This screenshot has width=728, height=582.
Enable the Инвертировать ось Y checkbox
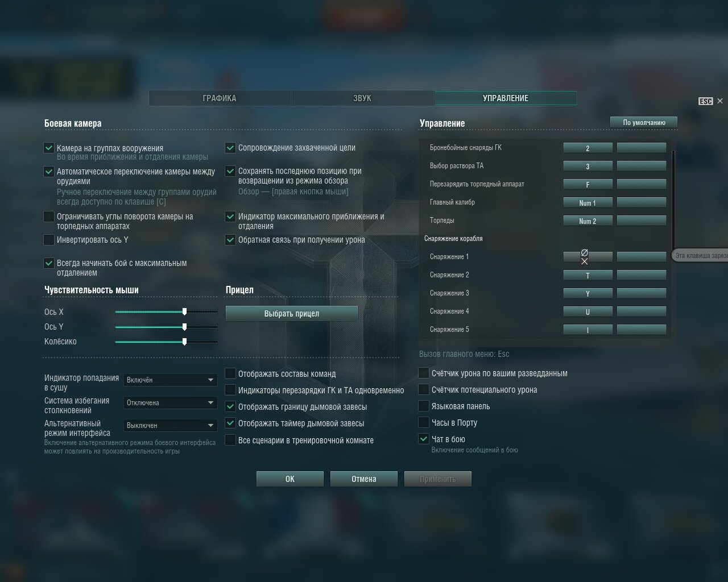coord(49,240)
